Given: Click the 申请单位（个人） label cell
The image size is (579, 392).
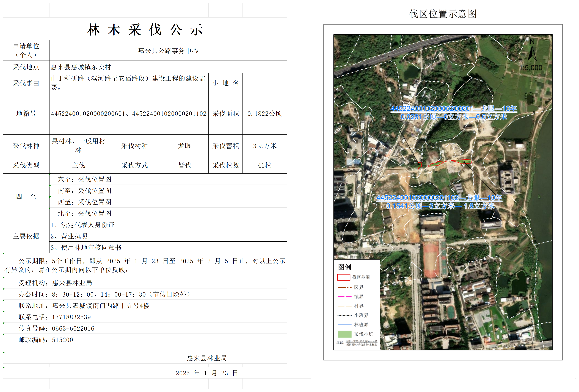Looking at the screenshot, I should tap(26, 50).
